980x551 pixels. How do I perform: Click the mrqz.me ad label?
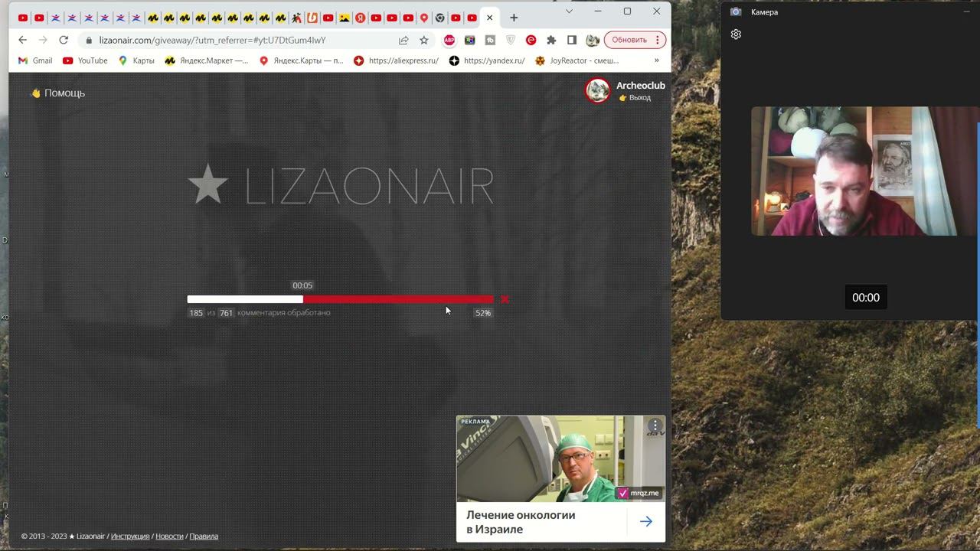tap(639, 493)
